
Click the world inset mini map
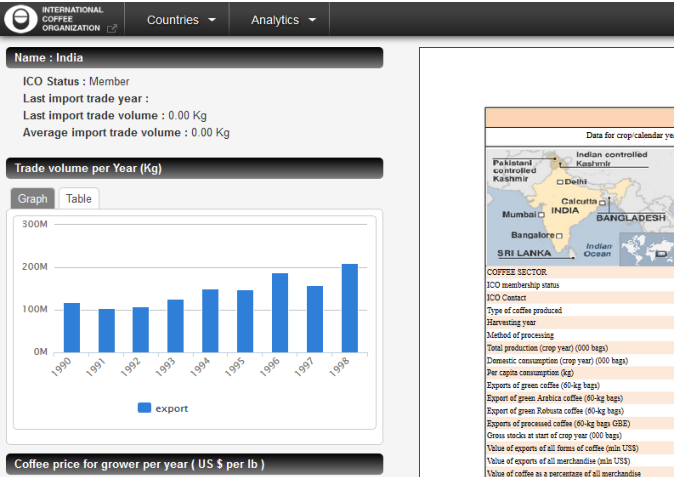647,249
